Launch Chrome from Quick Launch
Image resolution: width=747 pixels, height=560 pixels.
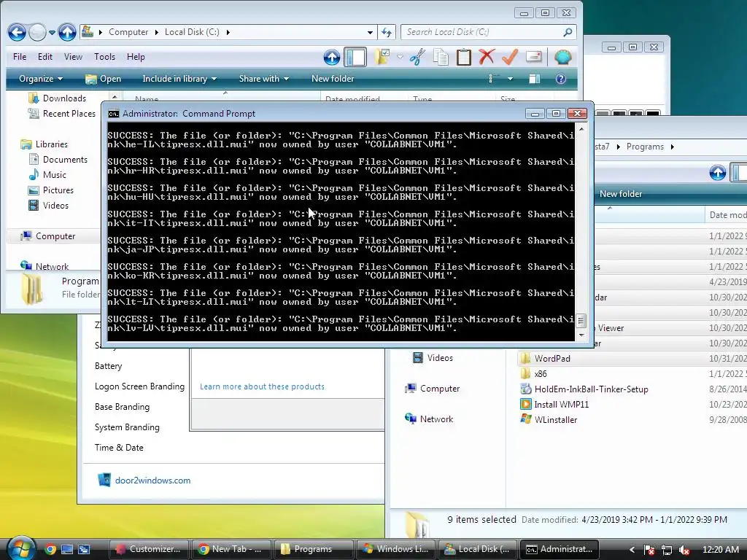click(50, 549)
